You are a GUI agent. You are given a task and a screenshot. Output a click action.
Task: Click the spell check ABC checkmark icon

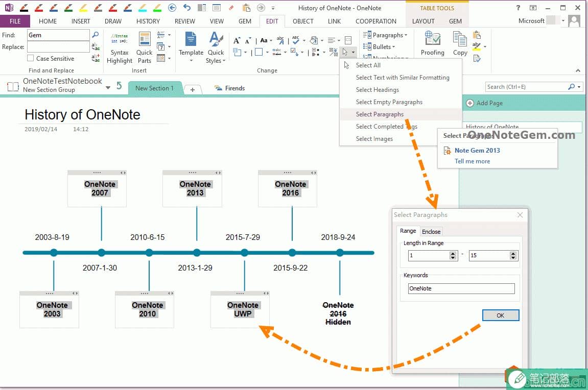tap(296, 40)
